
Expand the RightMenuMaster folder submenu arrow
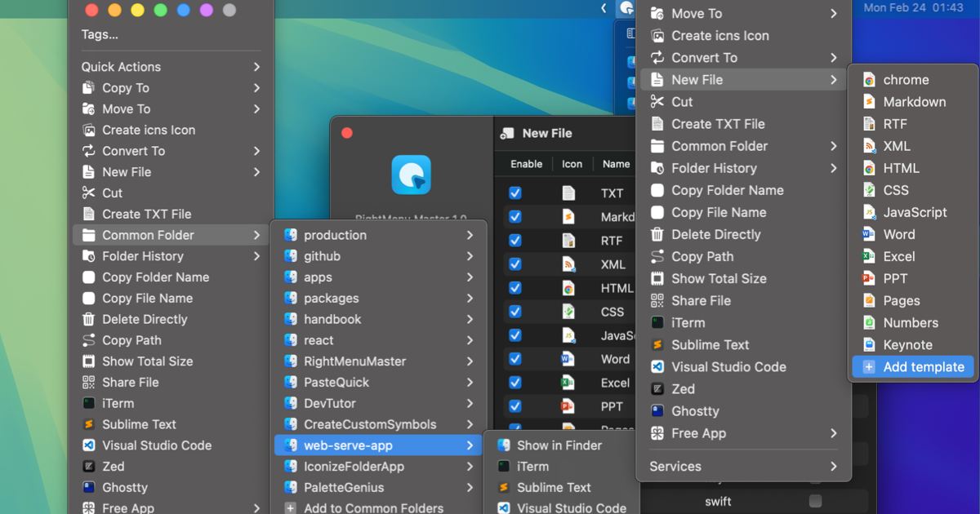pyautogui.click(x=470, y=361)
